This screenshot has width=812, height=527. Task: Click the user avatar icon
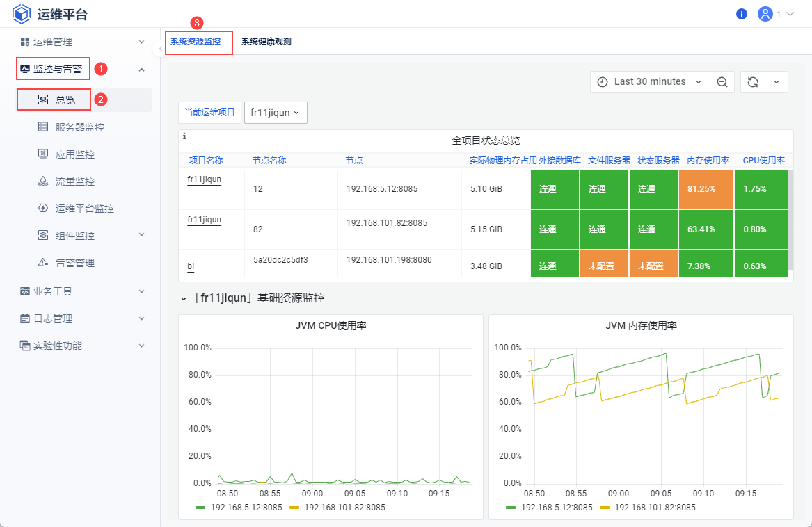[765, 14]
